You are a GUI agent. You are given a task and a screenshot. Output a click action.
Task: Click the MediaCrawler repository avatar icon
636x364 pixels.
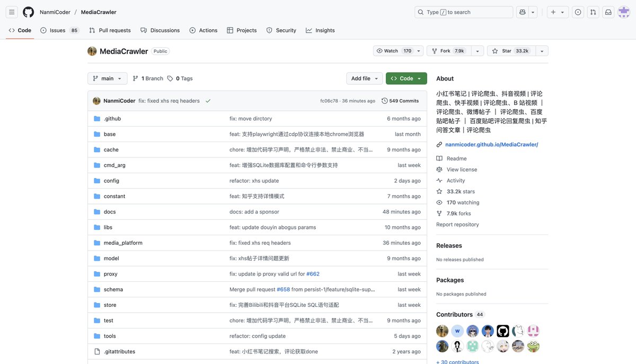92,51
